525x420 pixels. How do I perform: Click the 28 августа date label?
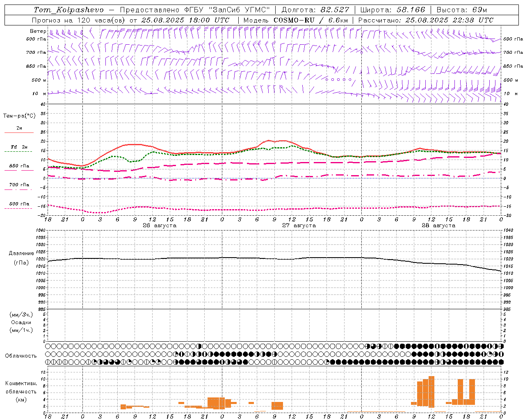[x=438, y=226]
